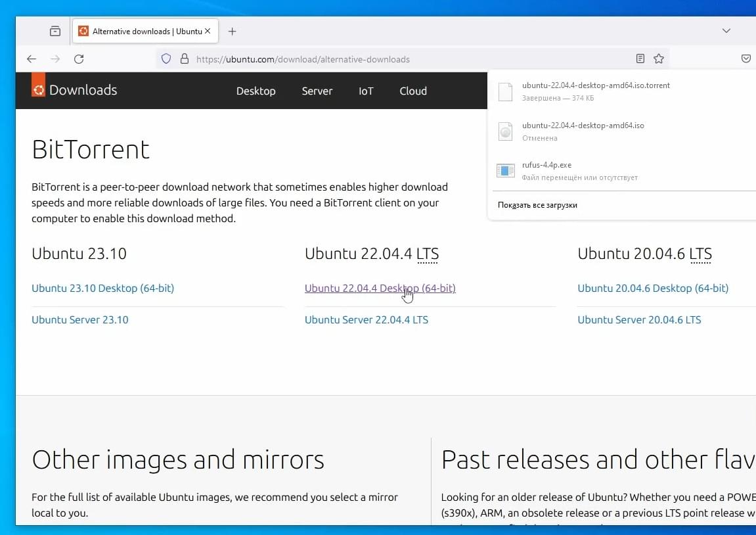Open the IoT navigation item
The width and height of the screenshot is (756, 535).
tap(366, 91)
